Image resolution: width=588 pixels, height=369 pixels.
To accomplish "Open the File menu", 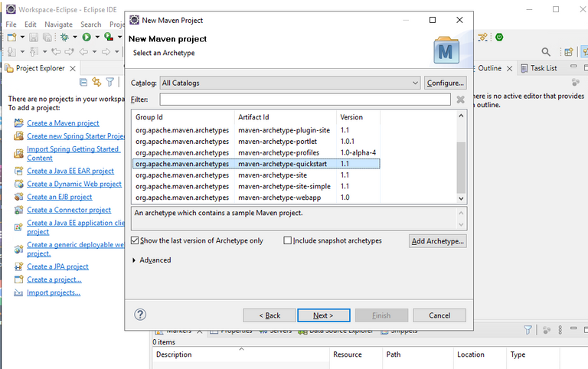I will tap(11, 24).
